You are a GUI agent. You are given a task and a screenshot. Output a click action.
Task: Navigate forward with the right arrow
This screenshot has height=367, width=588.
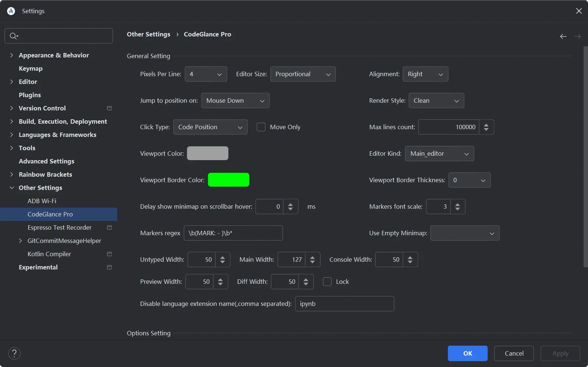[x=577, y=36]
